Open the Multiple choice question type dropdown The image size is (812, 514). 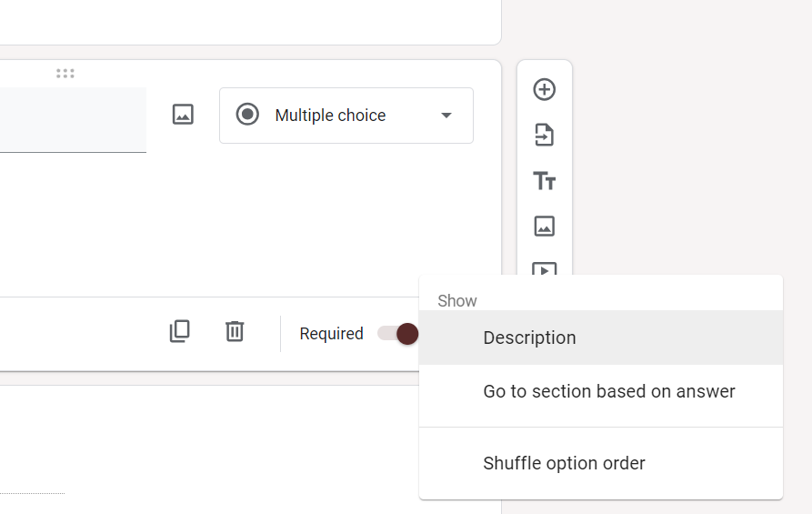click(346, 116)
